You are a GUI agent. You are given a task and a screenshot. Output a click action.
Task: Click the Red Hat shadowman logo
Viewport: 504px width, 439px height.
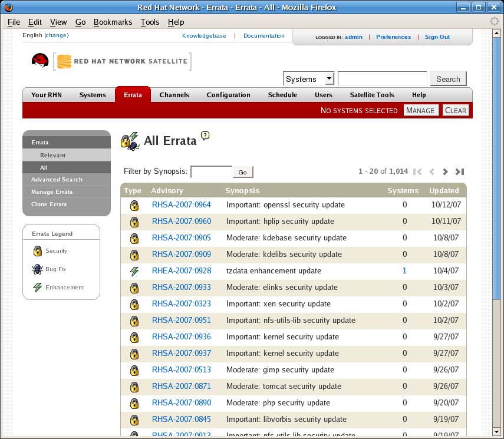point(40,61)
